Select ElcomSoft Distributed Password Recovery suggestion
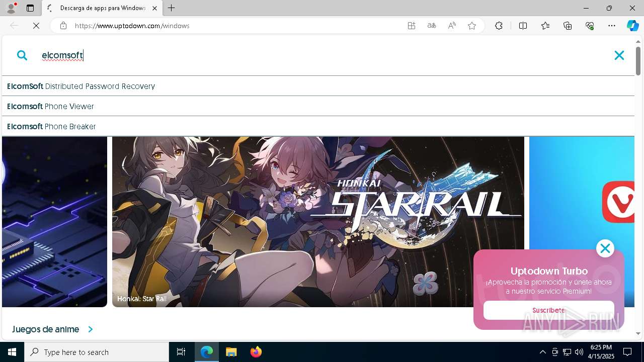644x362 pixels. click(318, 86)
